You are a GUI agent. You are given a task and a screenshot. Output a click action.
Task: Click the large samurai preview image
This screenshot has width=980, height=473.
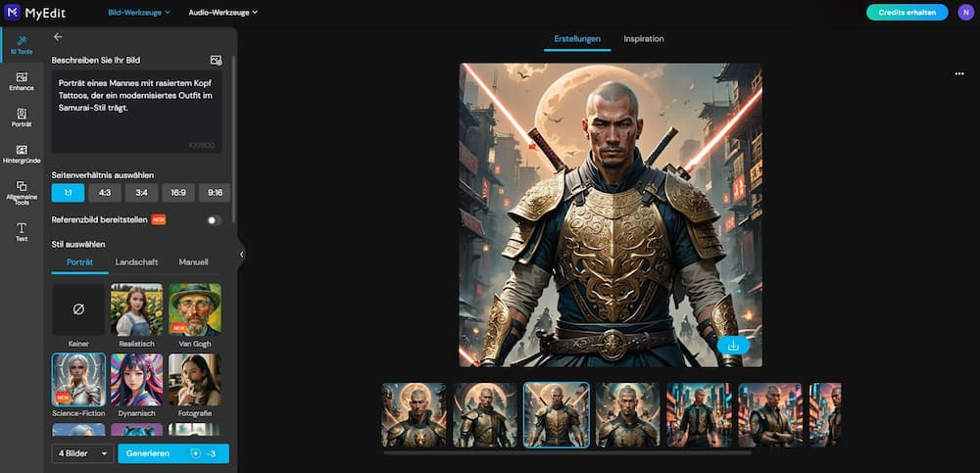pyautogui.click(x=611, y=214)
